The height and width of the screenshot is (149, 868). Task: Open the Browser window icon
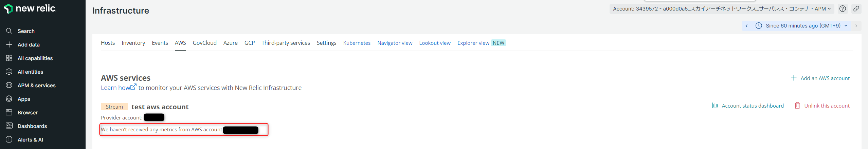pyautogui.click(x=9, y=112)
